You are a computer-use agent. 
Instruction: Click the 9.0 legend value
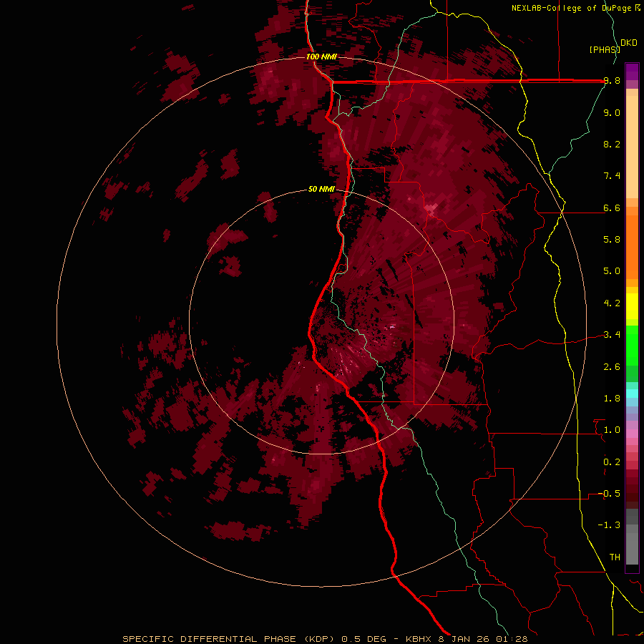(612, 112)
